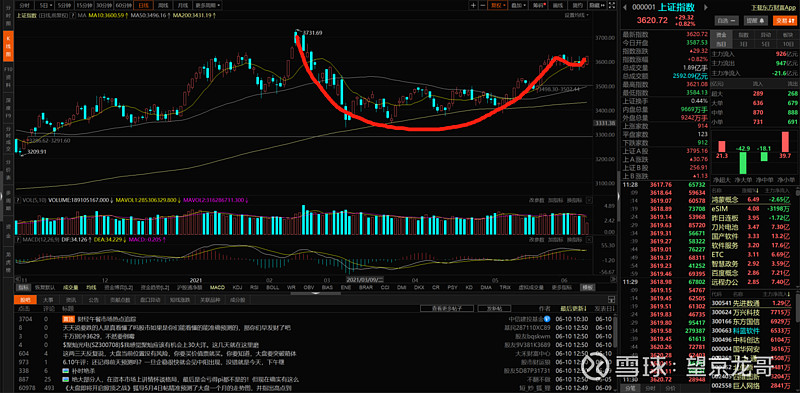Toggle the 成交量 indicator
The image size is (800, 393).
[x=70, y=287]
